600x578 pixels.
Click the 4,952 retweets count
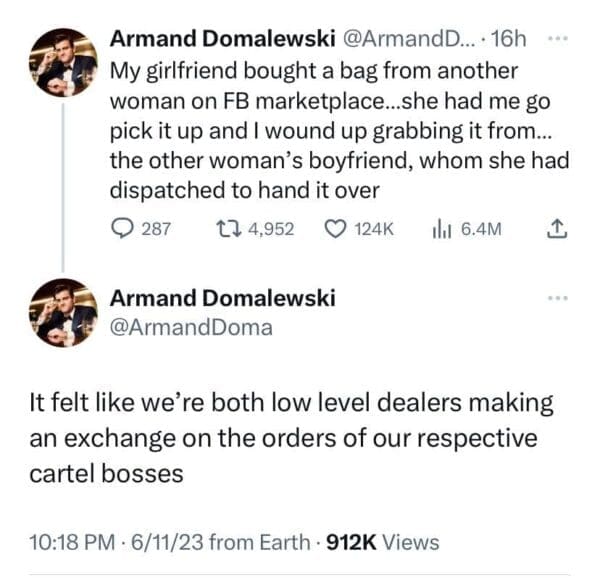[x=269, y=229]
